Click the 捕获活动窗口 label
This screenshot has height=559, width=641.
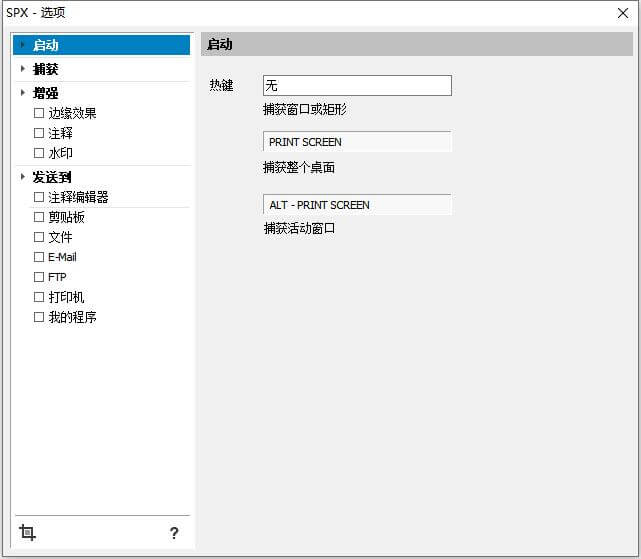pos(299,228)
